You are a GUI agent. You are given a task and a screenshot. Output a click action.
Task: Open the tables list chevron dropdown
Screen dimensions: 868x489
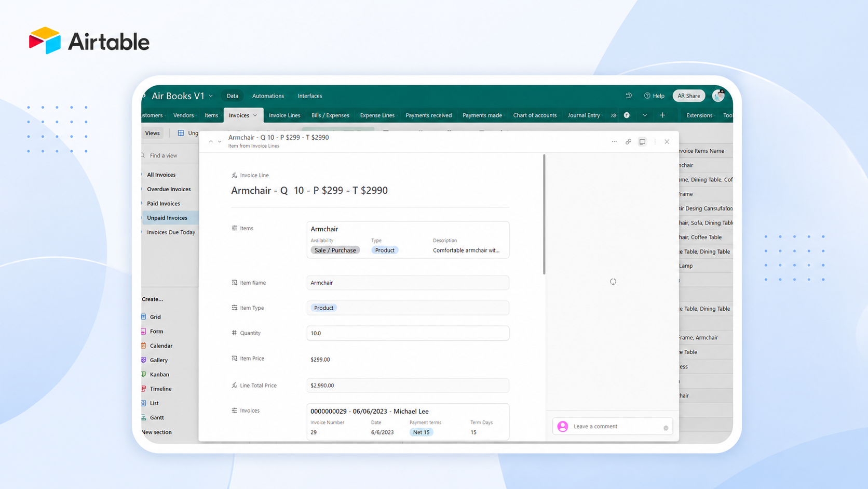[x=645, y=115]
